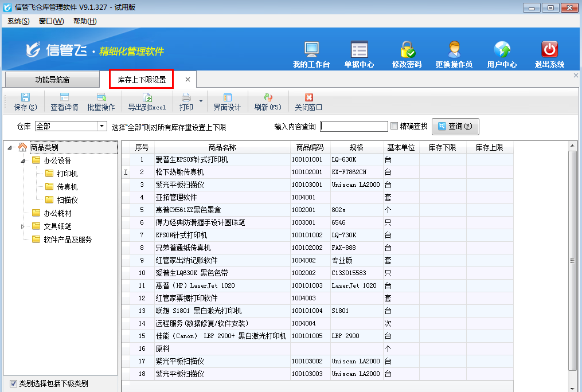Open 查看详情 details view

coord(64,101)
